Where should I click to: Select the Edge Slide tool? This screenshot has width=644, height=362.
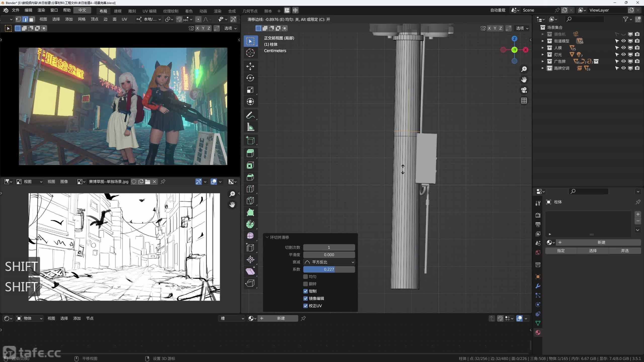[250, 248]
